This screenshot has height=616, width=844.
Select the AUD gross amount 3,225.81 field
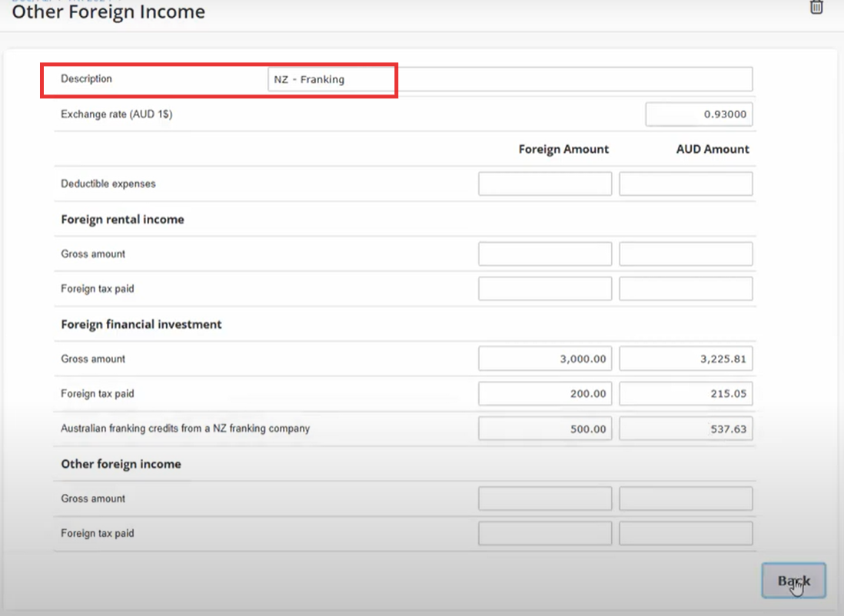[x=686, y=359]
